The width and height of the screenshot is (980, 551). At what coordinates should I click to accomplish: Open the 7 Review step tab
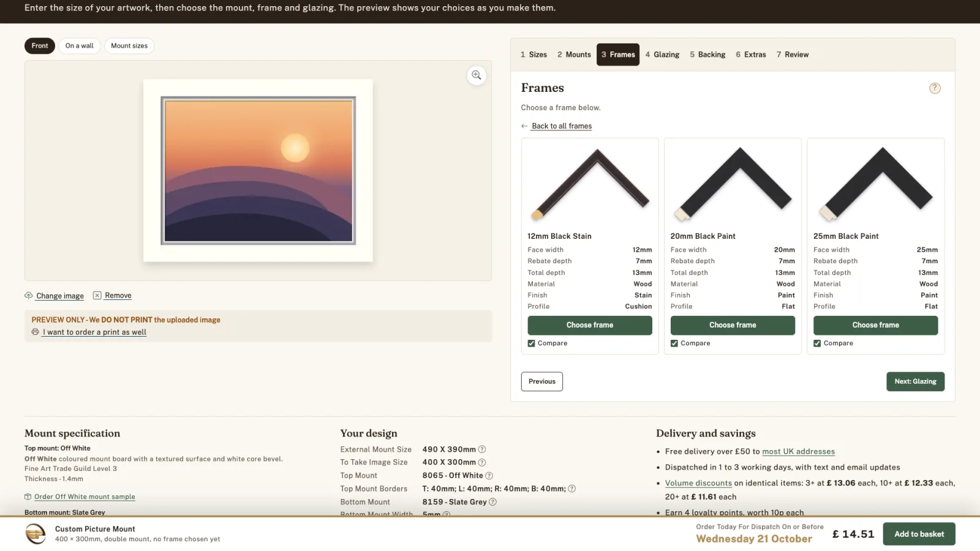click(793, 54)
